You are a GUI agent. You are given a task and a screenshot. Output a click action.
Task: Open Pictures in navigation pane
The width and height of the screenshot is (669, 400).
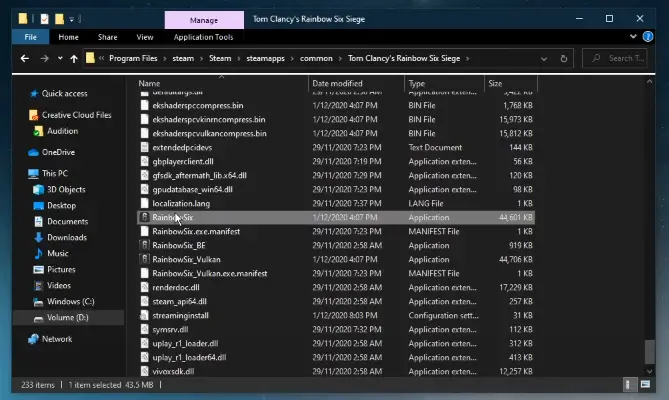pos(61,270)
